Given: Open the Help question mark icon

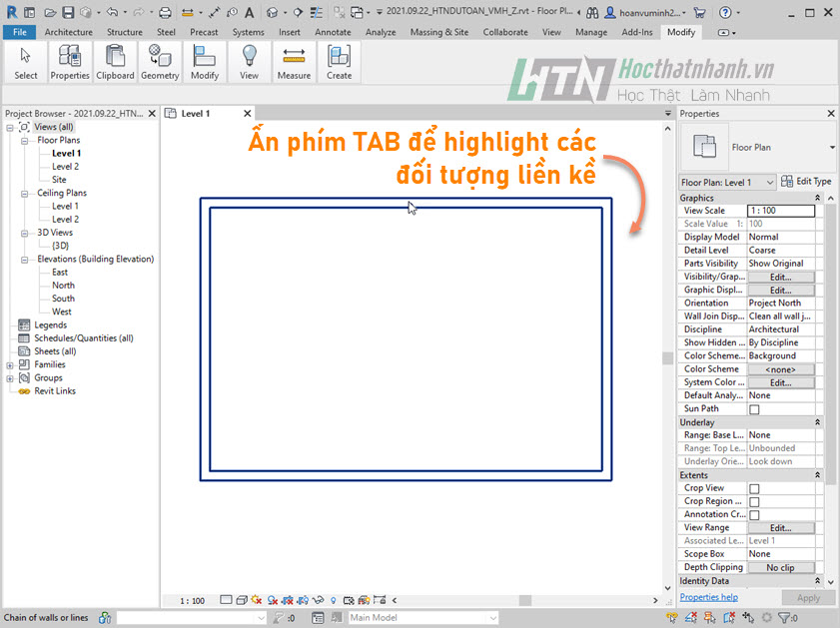Looking at the screenshot, I should tap(725, 12).
